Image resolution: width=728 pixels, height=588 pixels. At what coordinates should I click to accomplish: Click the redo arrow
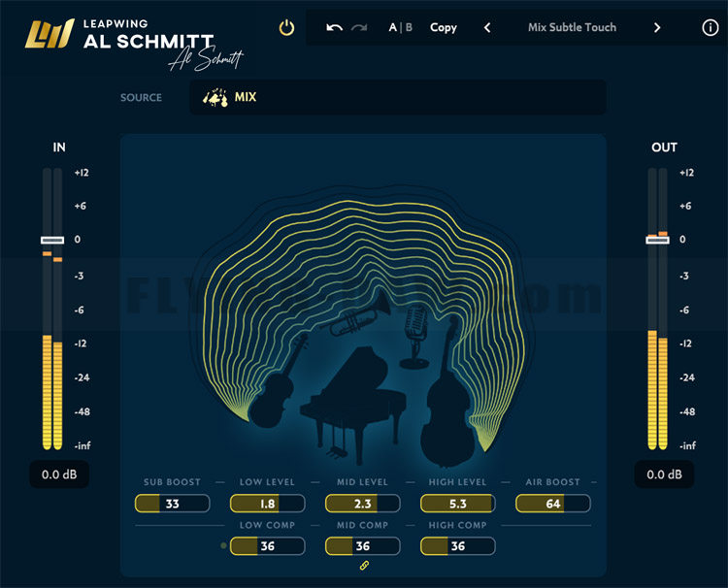(x=359, y=28)
